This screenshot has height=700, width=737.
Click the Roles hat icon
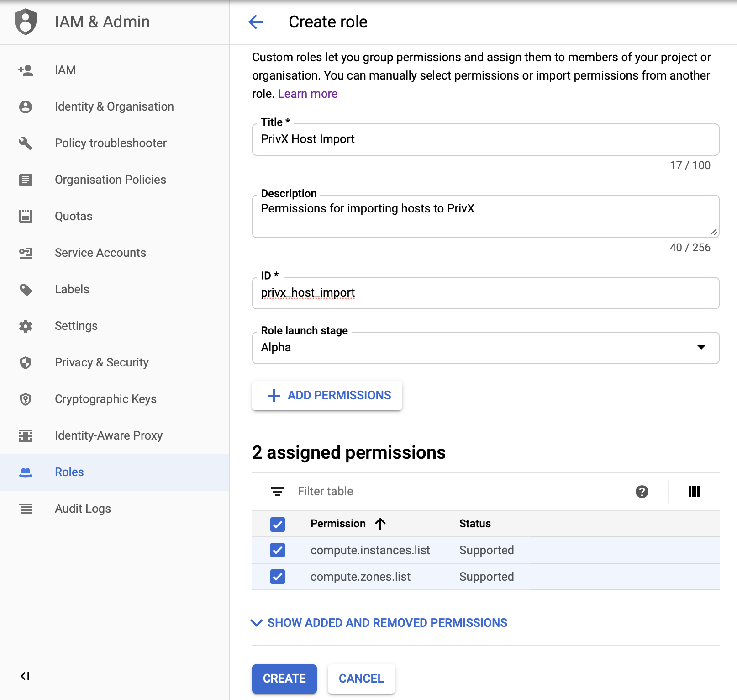26,472
